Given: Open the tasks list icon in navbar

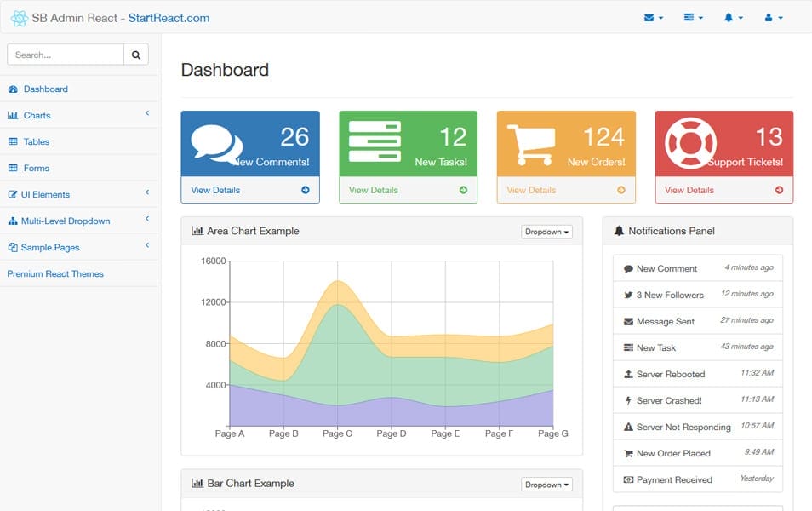Looking at the screenshot, I should click(x=693, y=18).
